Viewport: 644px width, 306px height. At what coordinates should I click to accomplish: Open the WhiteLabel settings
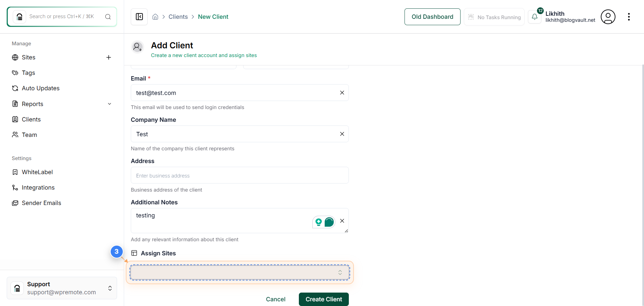tap(37, 172)
